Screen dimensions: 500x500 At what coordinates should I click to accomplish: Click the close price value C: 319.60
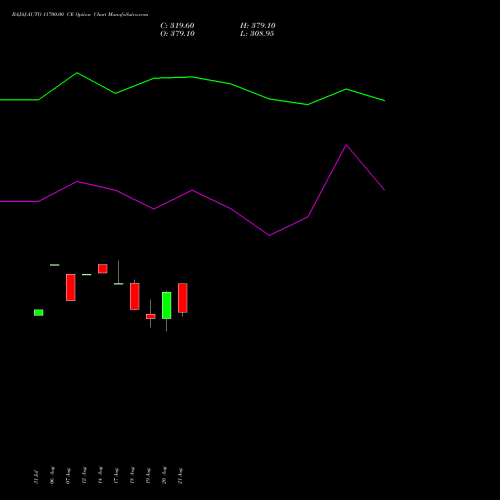pos(177,26)
